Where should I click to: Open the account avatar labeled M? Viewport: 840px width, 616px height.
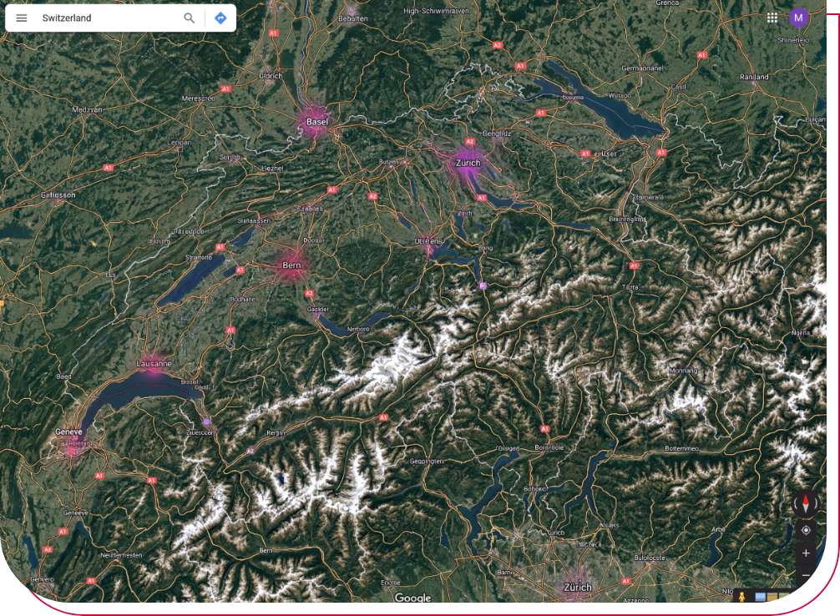coord(798,18)
